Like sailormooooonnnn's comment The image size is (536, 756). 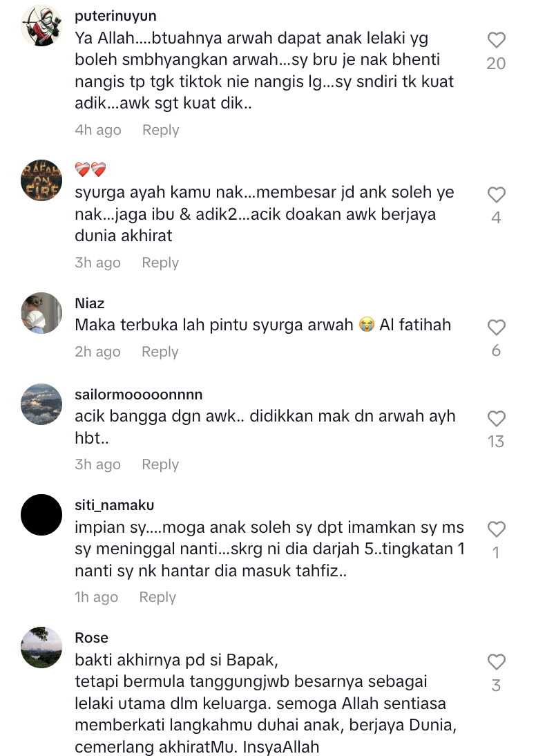click(x=496, y=419)
